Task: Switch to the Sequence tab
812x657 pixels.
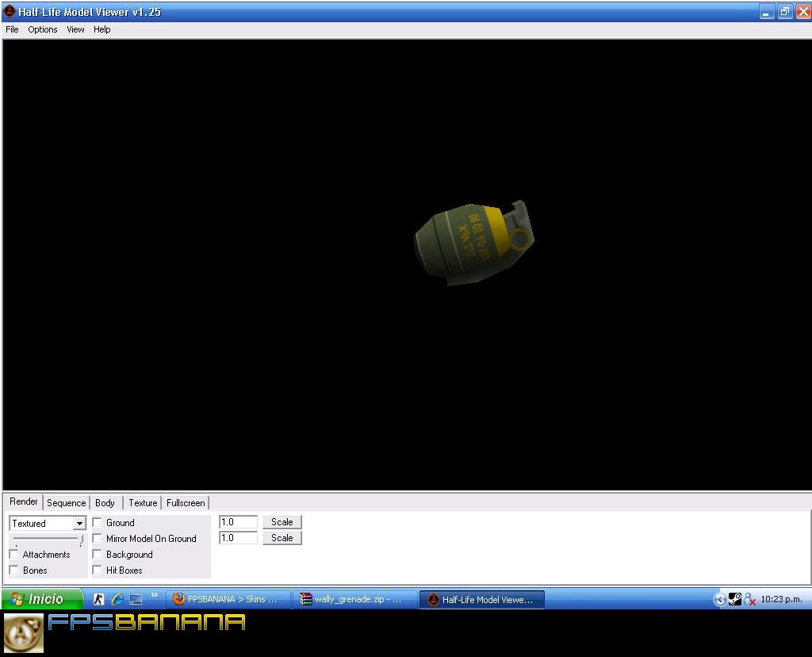Action: [x=66, y=503]
